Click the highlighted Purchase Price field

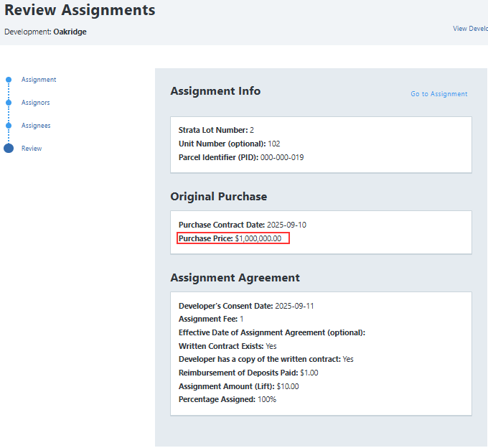(x=233, y=238)
